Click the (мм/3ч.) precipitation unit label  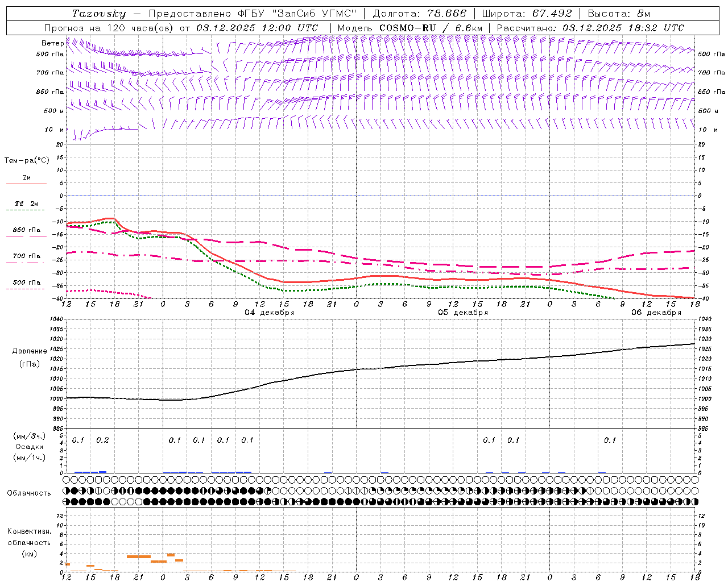(x=29, y=436)
